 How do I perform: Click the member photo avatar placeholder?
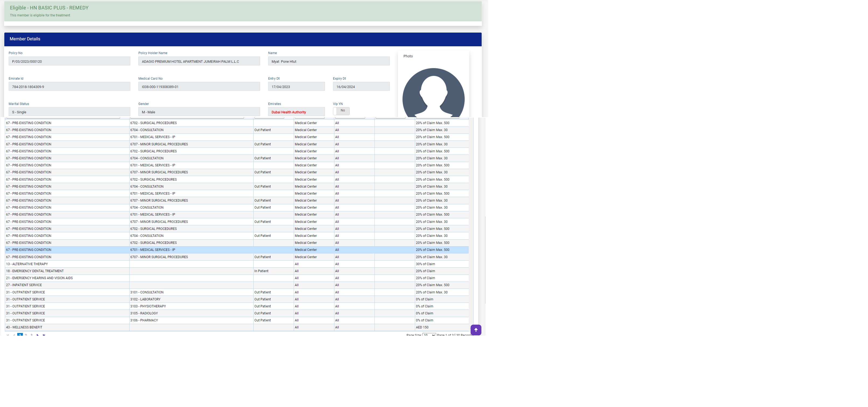[433, 93]
